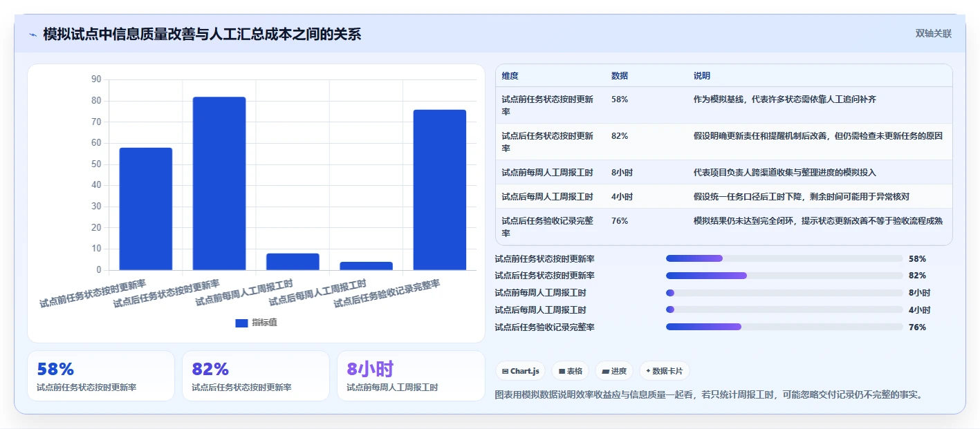Click the 58% value in the table
980x429 pixels.
pyautogui.click(x=620, y=99)
